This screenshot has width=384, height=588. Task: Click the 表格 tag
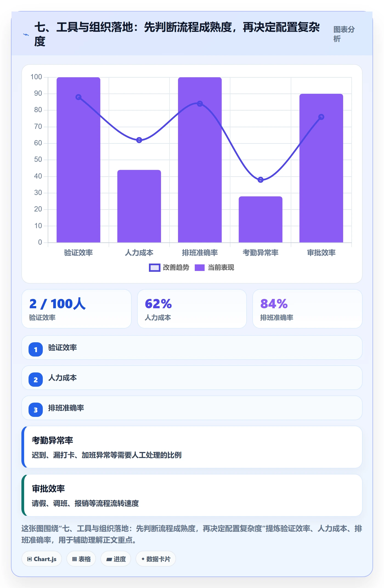(81, 559)
